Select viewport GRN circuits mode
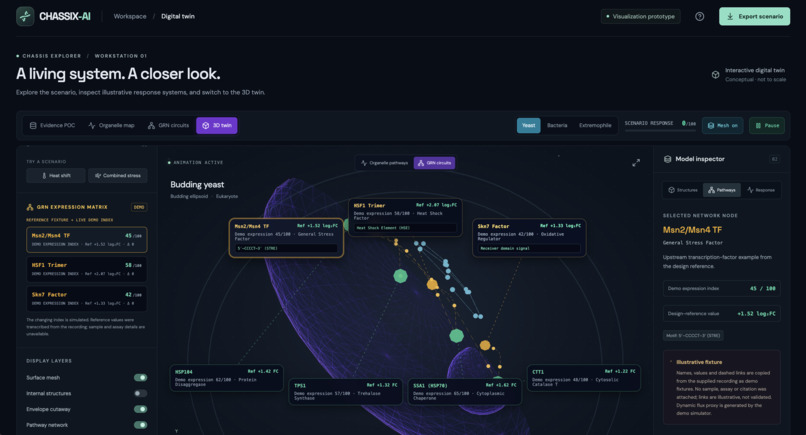 (x=434, y=163)
